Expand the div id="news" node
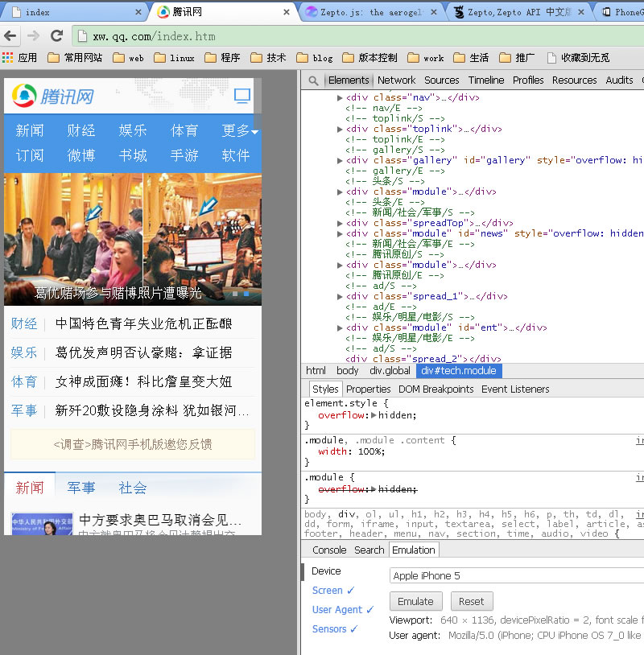 click(340, 233)
